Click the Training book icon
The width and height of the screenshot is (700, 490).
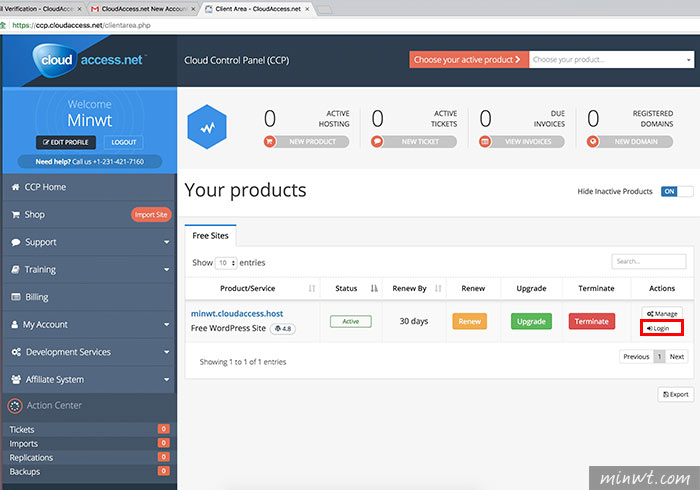[x=16, y=270]
